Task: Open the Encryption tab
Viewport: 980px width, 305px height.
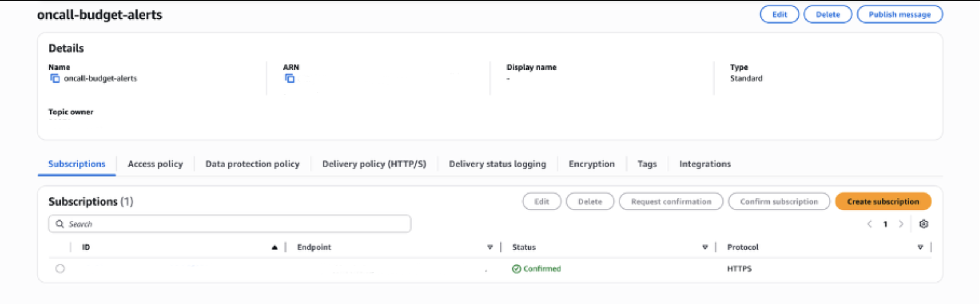Action: coord(592,164)
